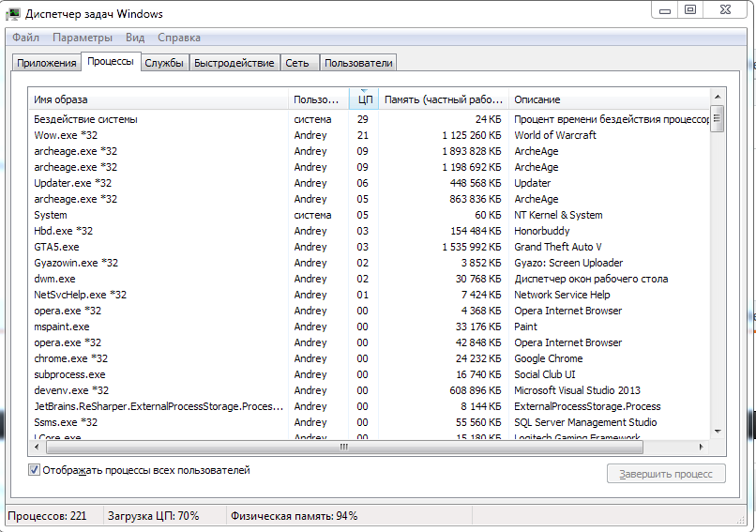Click the Gyazo: Screen Uploader description
Image resolution: width=756 pixels, height=532 pixels.
[568, 263]
